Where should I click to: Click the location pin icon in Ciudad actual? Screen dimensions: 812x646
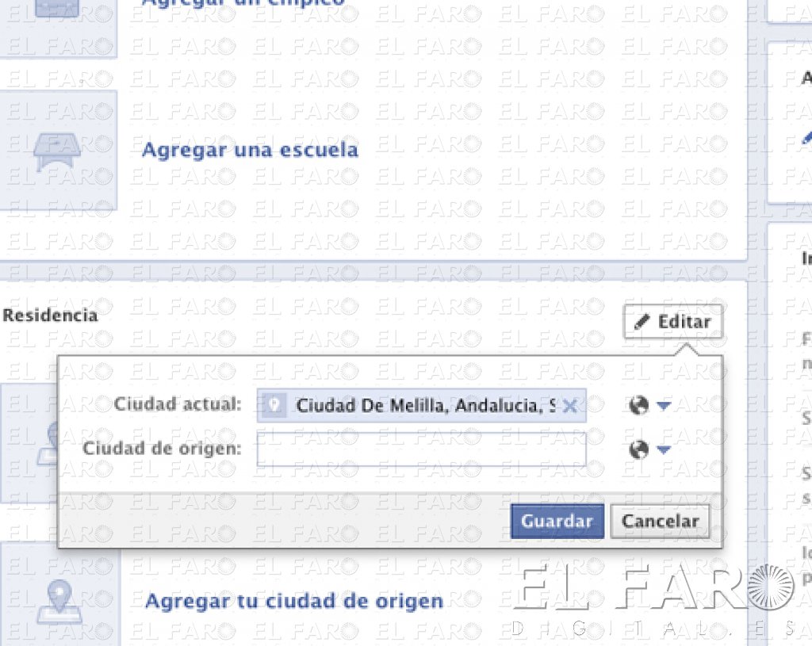(274, 405)
